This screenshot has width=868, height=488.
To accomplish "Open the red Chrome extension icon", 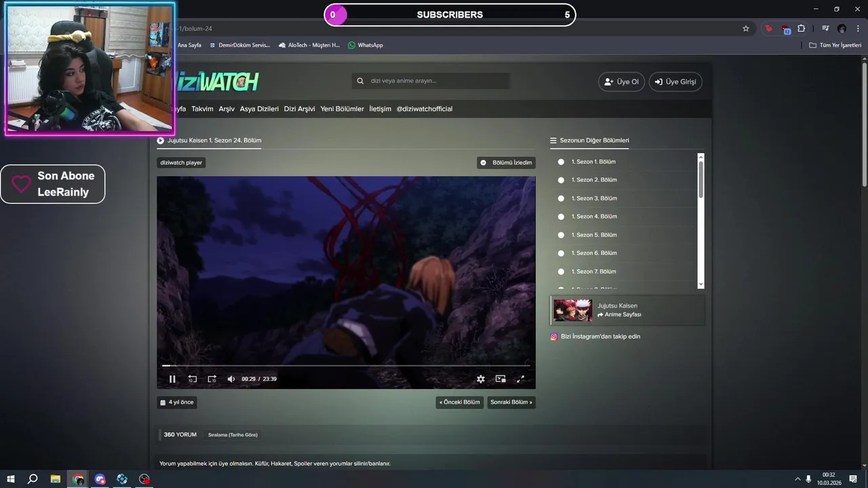I will point(768,28).
